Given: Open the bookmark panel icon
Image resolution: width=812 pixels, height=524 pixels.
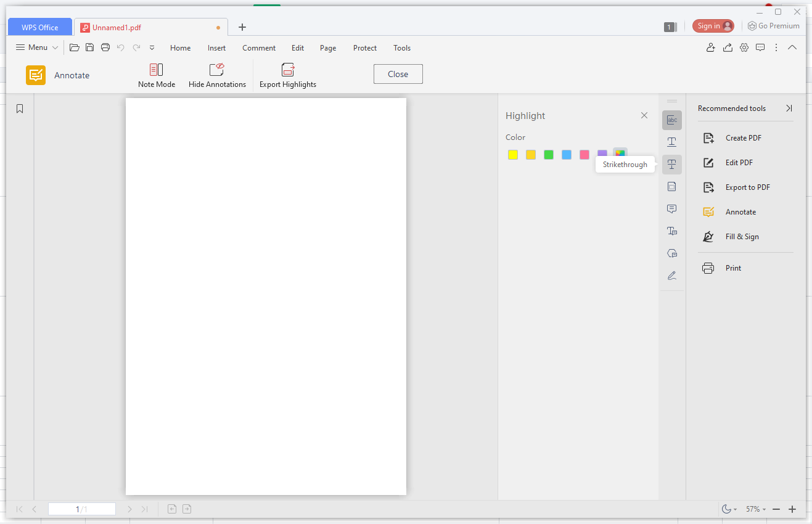Looking at the screenshot, I should point(20,109).
